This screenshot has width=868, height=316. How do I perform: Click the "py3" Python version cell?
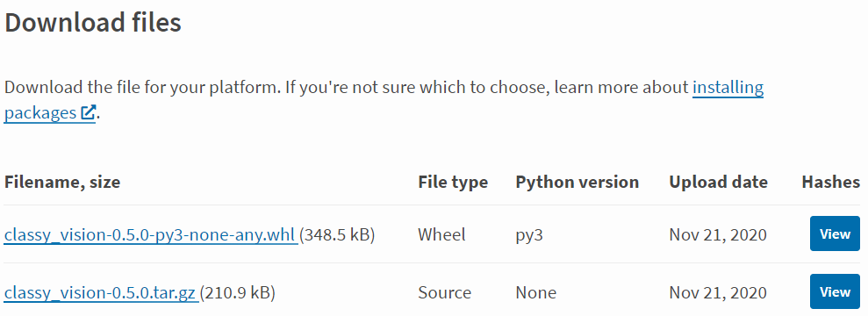point(529,235)
